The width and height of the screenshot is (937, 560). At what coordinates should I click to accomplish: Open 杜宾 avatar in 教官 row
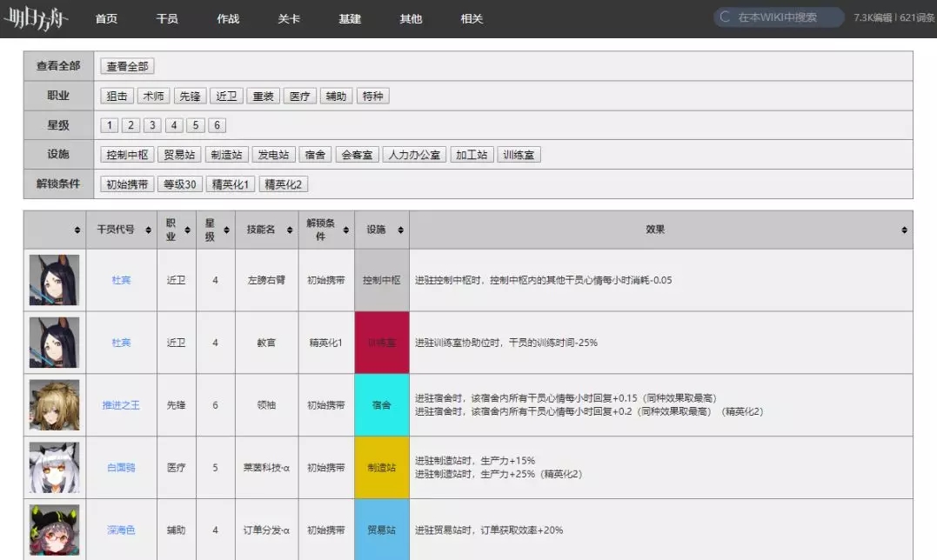pos(55,343)
